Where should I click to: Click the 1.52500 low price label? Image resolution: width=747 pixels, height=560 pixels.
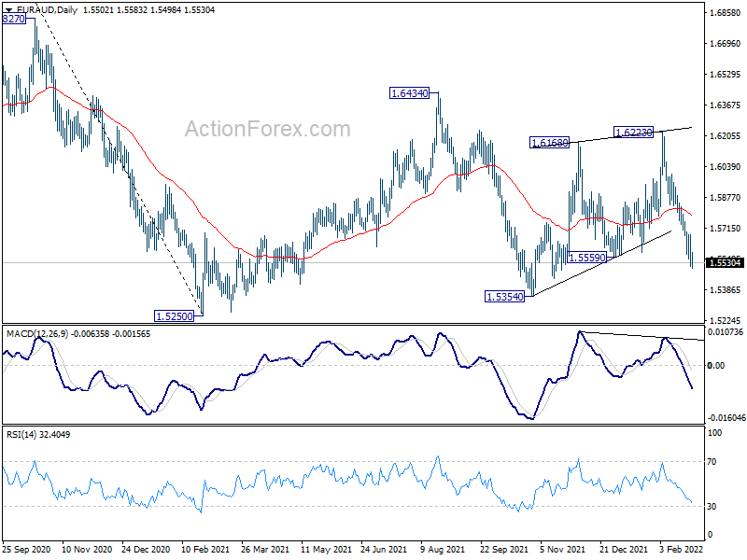[175, 315]
